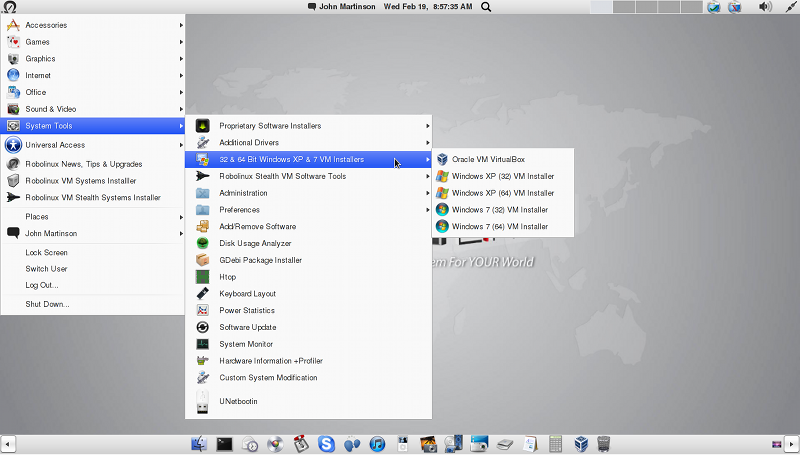Open the envelope with clock dock icon
800x455 pixels.
250,444
